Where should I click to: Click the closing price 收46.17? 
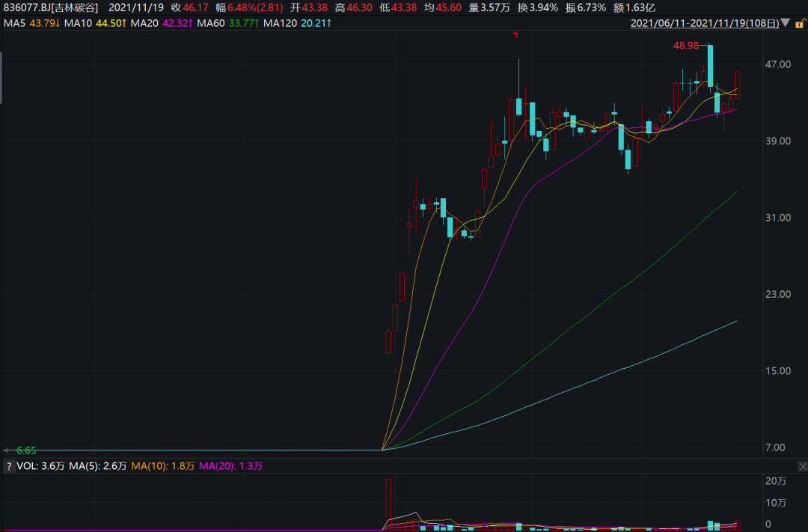(190, 7)
